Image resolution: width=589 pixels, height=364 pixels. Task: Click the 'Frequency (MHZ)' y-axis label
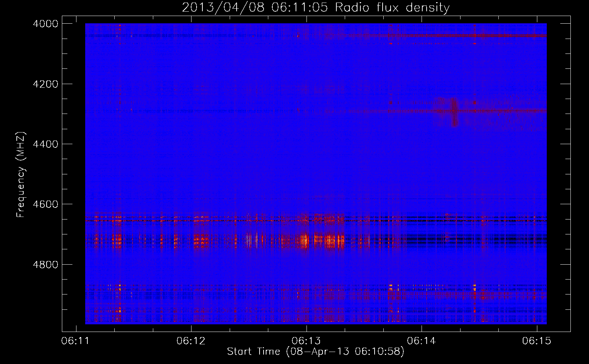pos(21,175)
